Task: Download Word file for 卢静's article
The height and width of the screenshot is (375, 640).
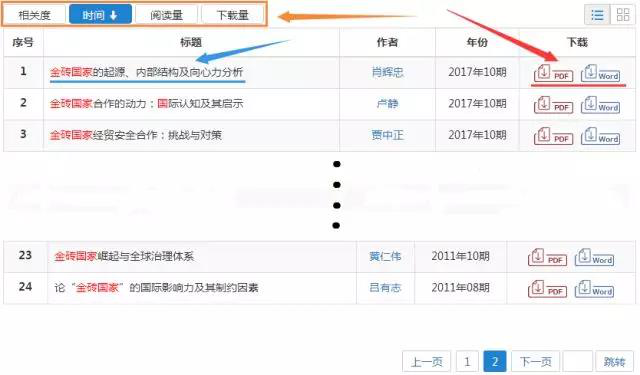Action: (x=600, y=104)
